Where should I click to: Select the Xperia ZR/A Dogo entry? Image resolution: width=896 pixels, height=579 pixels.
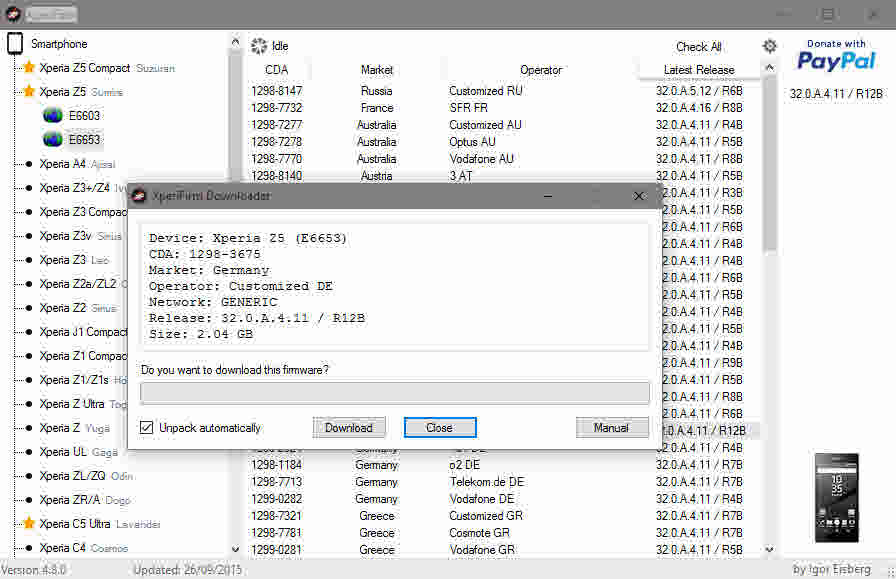(x=85, y=500)
